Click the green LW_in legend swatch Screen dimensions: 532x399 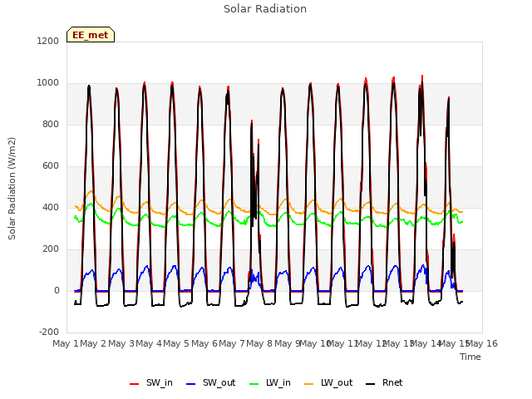pyautogui.click(x=254, y=384)
